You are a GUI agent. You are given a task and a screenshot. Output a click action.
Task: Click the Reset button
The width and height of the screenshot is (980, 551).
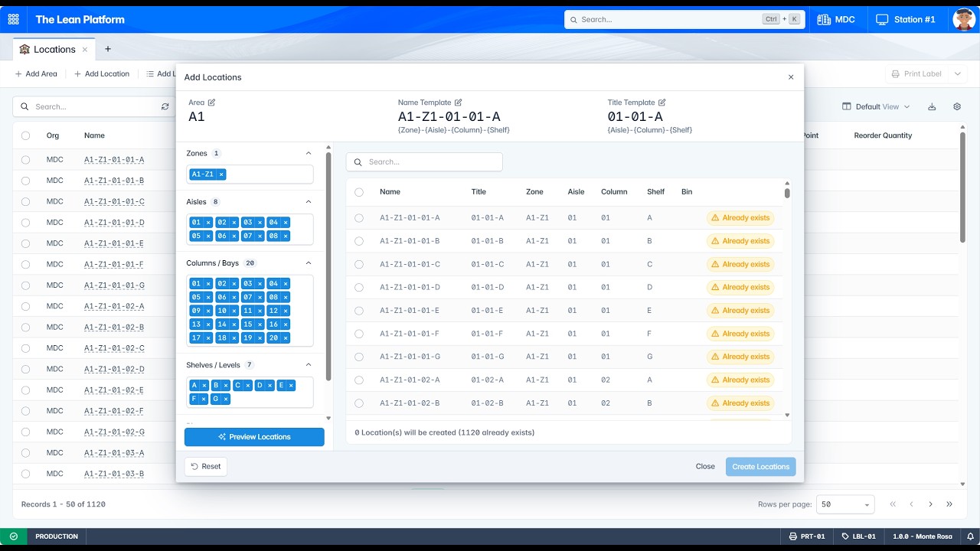[x=205, y=466]
